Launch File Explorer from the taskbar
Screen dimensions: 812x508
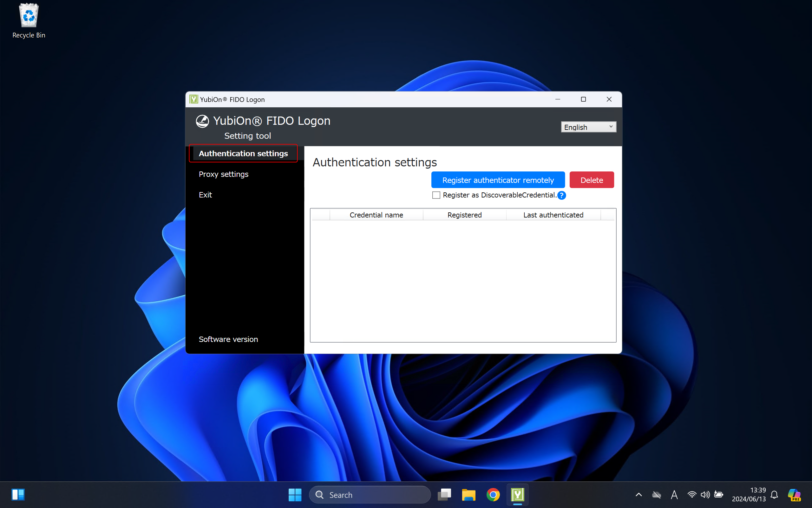468,495
